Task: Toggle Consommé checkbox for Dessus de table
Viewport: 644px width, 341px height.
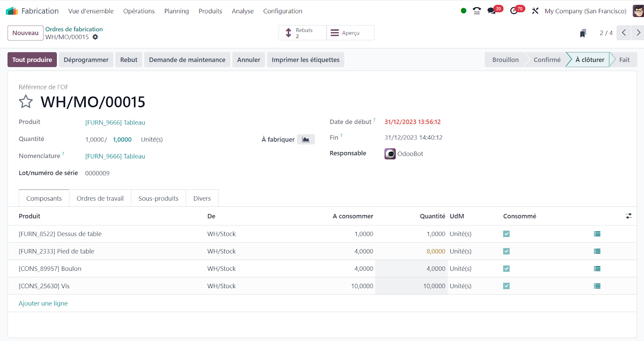Action: 506,234
